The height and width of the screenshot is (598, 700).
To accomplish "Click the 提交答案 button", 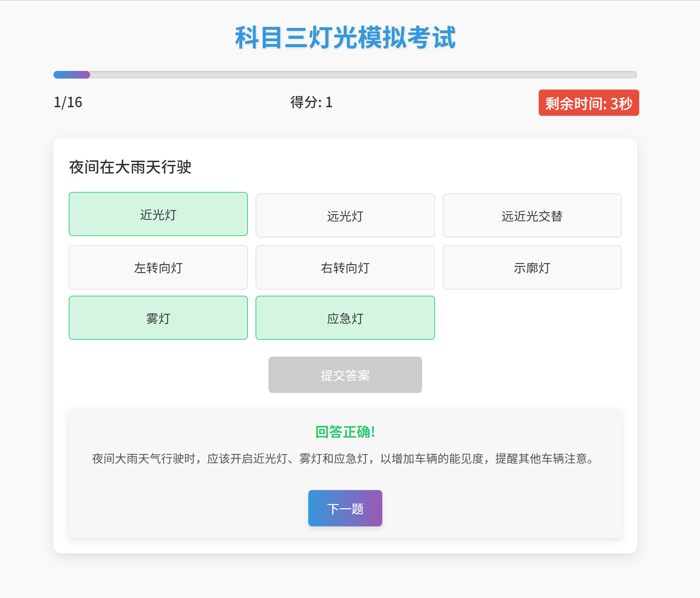I will tap(345, 375).
